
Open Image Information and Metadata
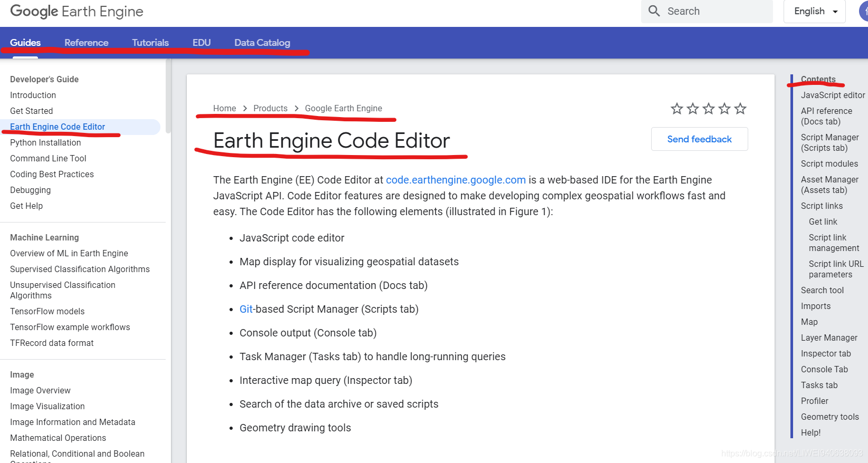(72, 422)
